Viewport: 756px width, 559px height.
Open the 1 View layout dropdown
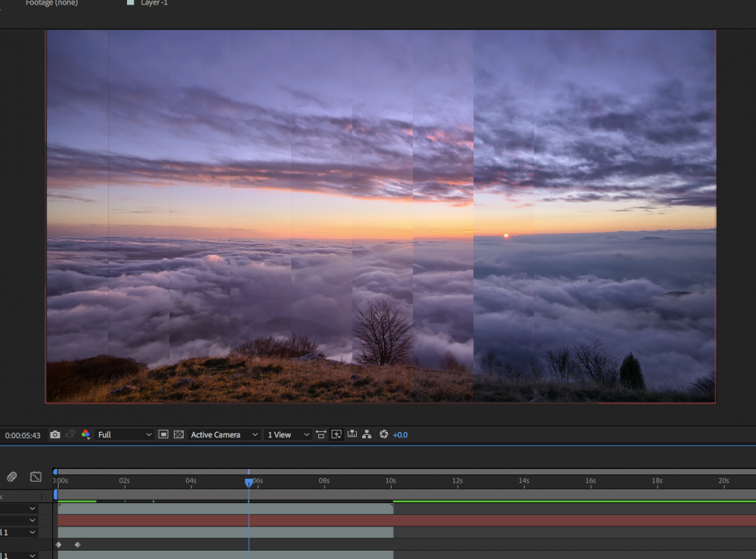(288, 435)
